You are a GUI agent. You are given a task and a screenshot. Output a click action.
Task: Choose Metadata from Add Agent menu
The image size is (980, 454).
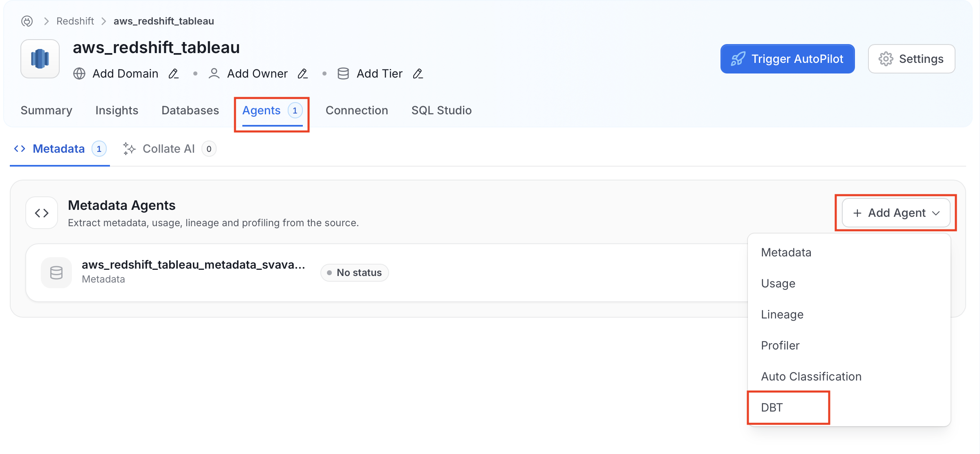[849, 253]
